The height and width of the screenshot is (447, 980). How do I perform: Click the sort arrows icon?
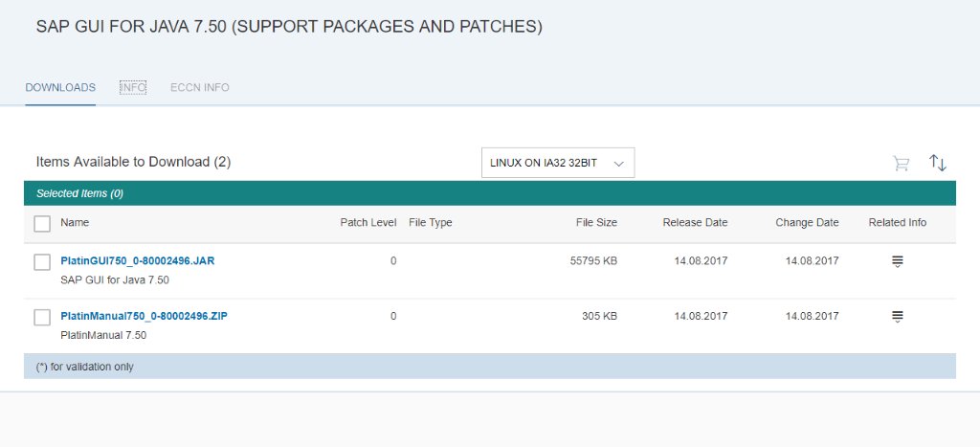pyautogui.click(x=938, y=163)
